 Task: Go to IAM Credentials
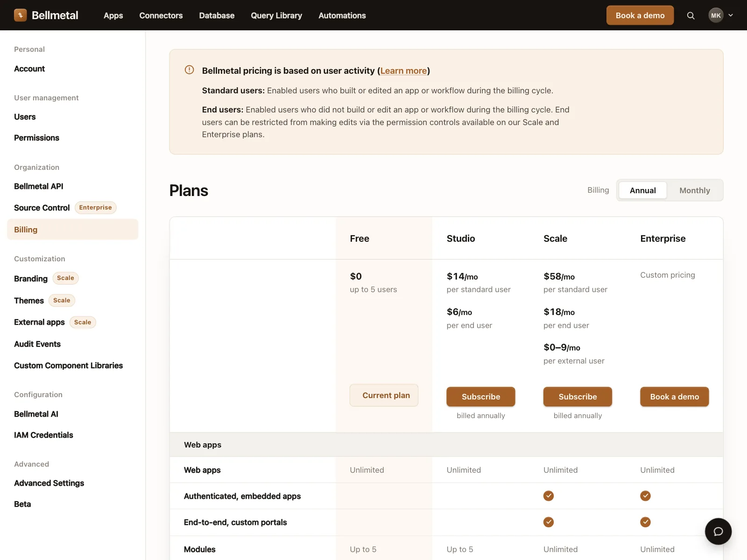point(43,435)
